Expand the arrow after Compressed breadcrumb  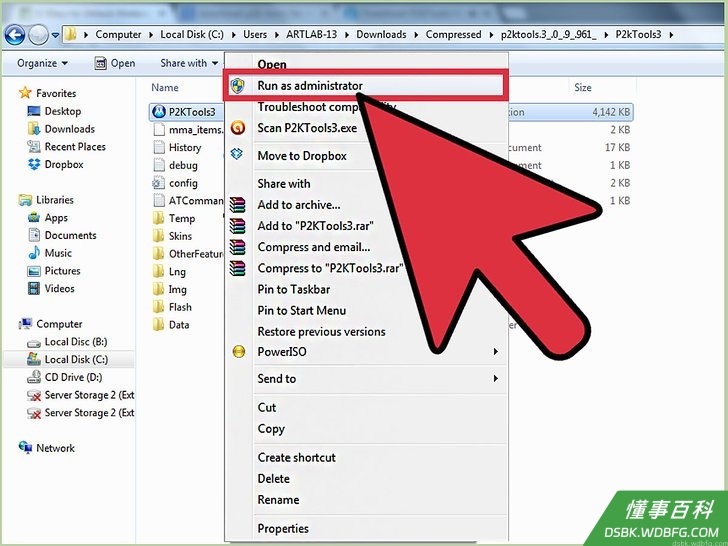click(491, 35)
